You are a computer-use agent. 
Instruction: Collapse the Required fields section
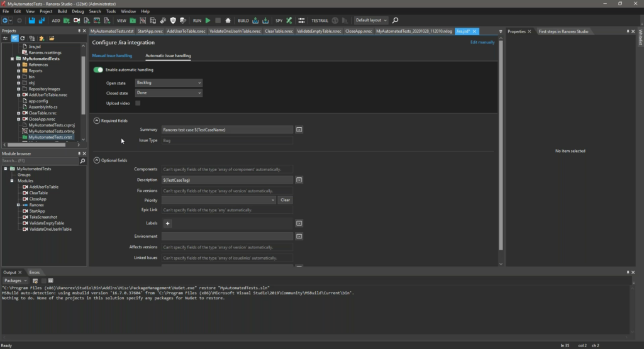96,121
